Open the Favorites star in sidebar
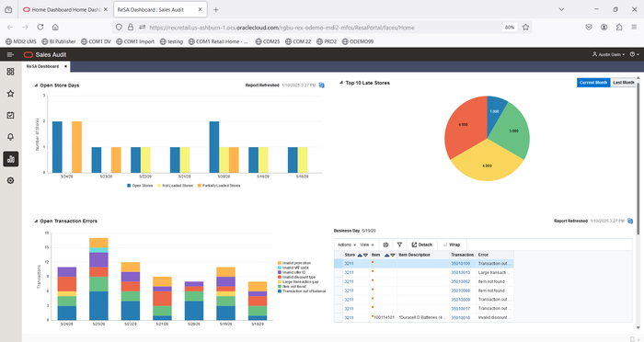Screen dimensions: 644x342 [11, 94]
